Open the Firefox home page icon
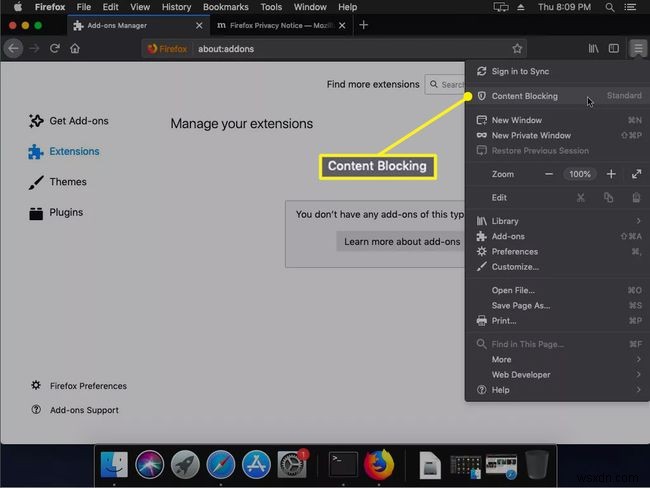 click(x=75, y=49)
